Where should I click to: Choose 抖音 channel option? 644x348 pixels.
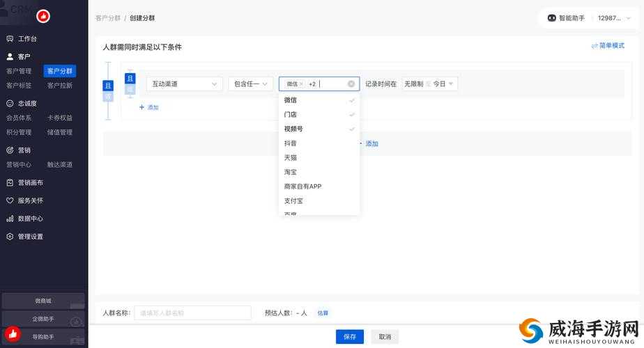coord(319,143)
